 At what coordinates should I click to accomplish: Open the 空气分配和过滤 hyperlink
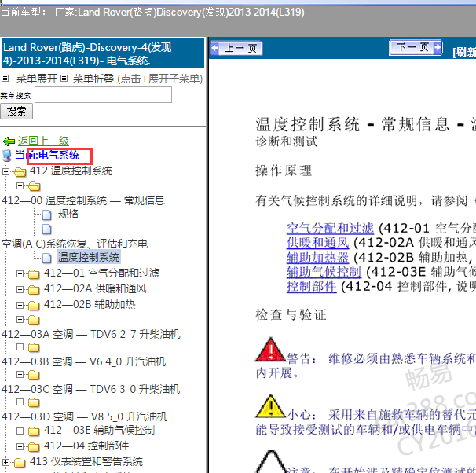point(330,229)
